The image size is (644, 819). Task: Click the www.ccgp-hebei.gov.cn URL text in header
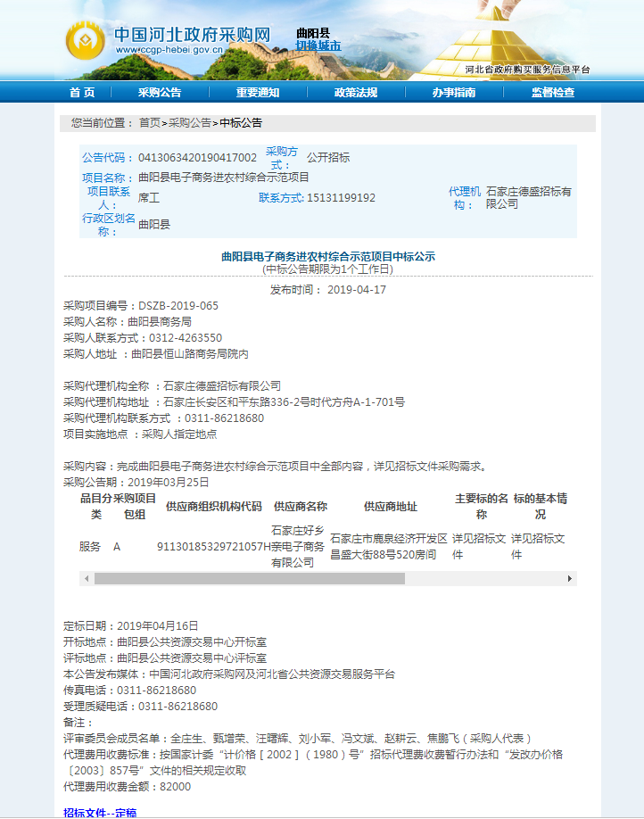(x=169, y=52)
